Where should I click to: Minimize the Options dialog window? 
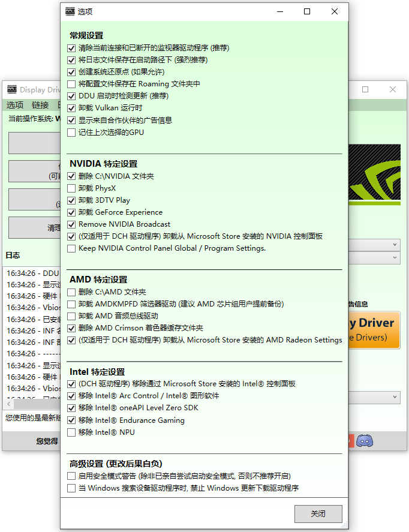[279, 11]
